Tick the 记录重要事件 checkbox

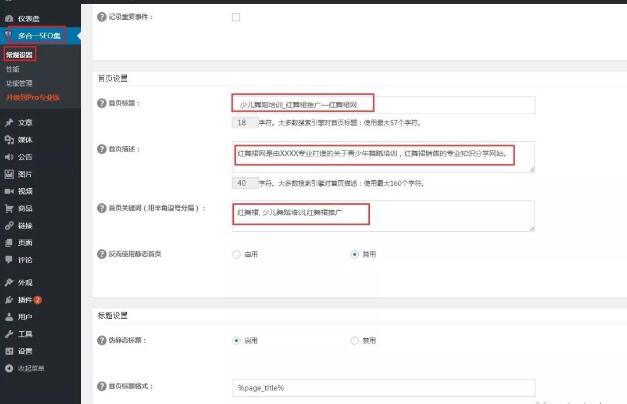point(236,17)
